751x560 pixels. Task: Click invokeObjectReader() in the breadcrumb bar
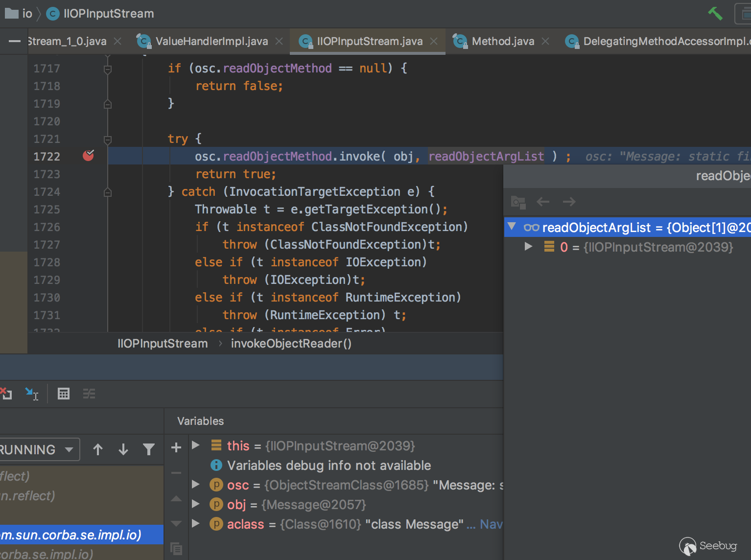291,344
